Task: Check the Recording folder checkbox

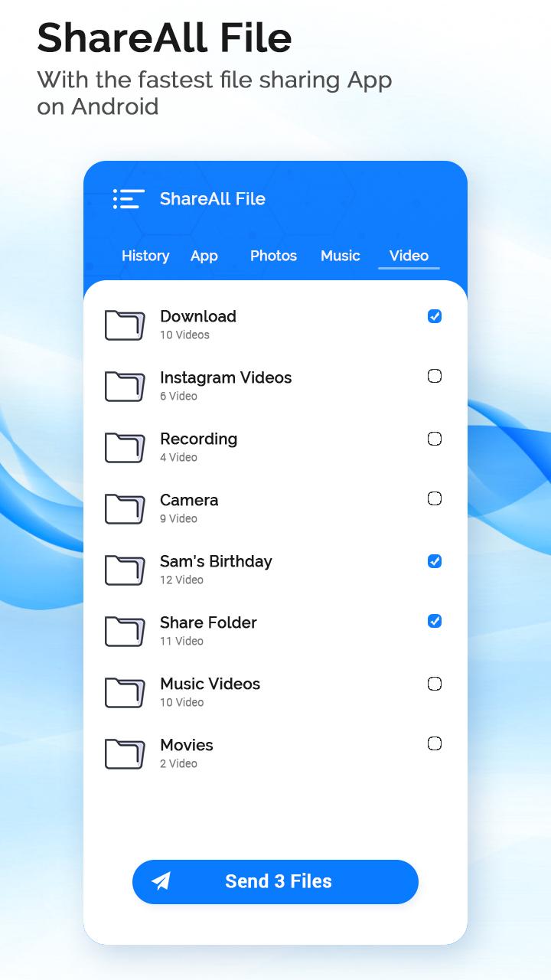Action: (x=435, y=439)
